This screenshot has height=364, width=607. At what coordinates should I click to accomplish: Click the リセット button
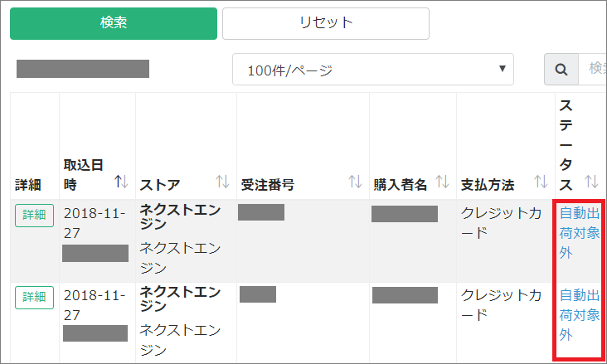pos(325,23)
